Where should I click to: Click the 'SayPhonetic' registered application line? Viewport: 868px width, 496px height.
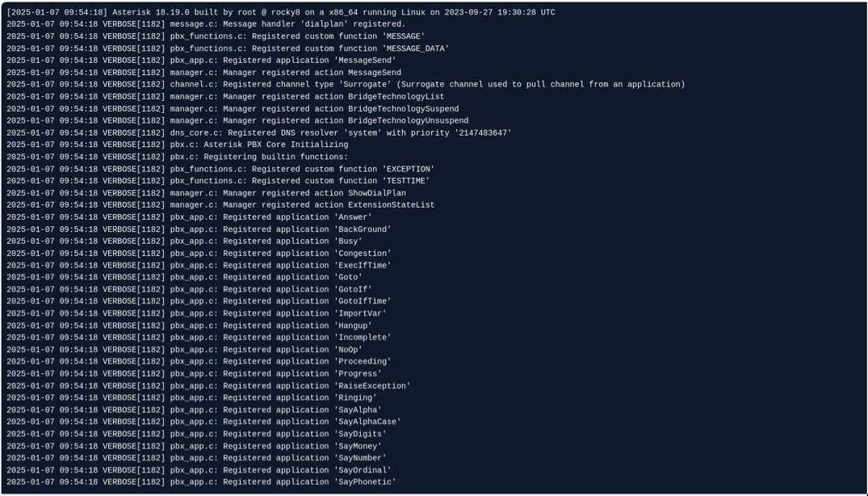point(201,482)
